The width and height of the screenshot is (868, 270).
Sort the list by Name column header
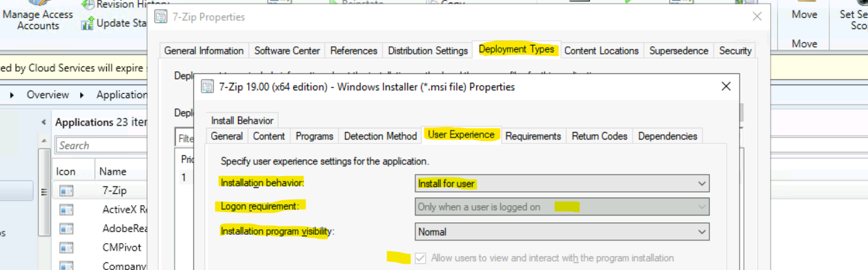click(x=112, y=171)
